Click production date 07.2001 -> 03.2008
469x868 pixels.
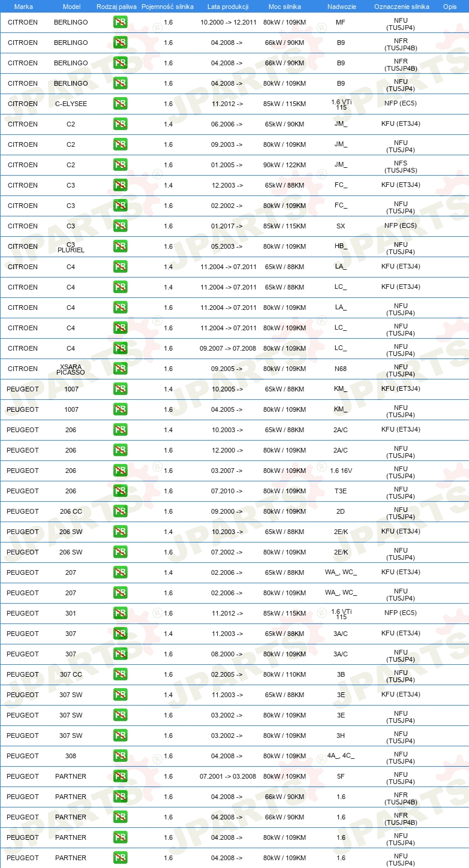[228, 776]
